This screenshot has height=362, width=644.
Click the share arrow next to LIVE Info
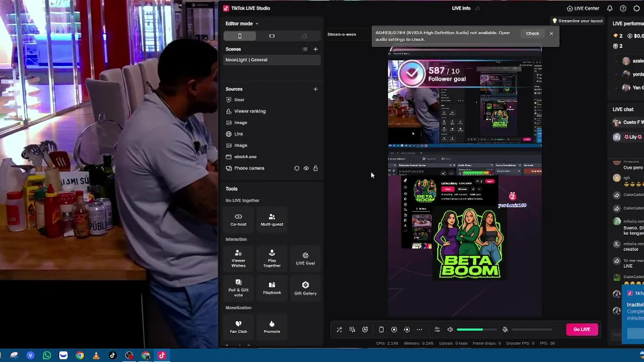point(477,9)
